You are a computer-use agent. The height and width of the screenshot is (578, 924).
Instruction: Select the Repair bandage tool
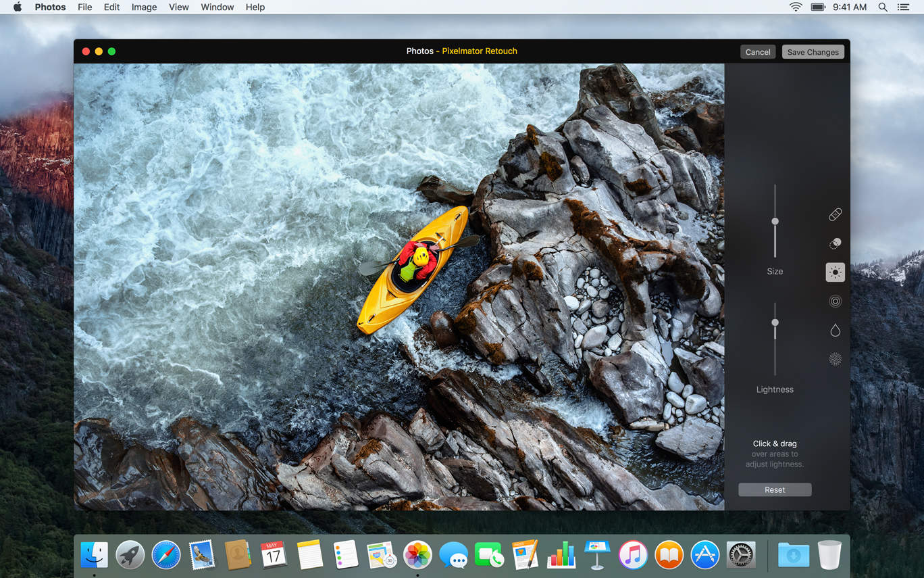pyautogui.click(x=835, y=214)
